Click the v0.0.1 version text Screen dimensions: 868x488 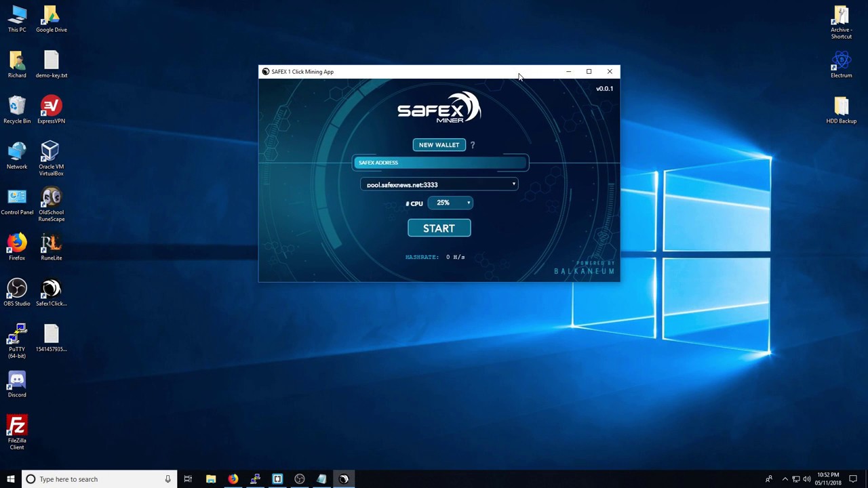click(x=604, y=89)
